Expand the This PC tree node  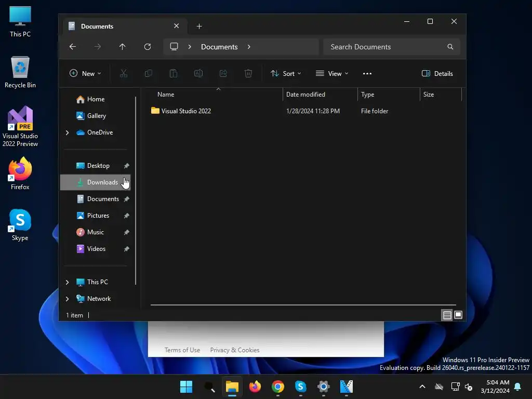pyautogui.click(x=67, y=282)
